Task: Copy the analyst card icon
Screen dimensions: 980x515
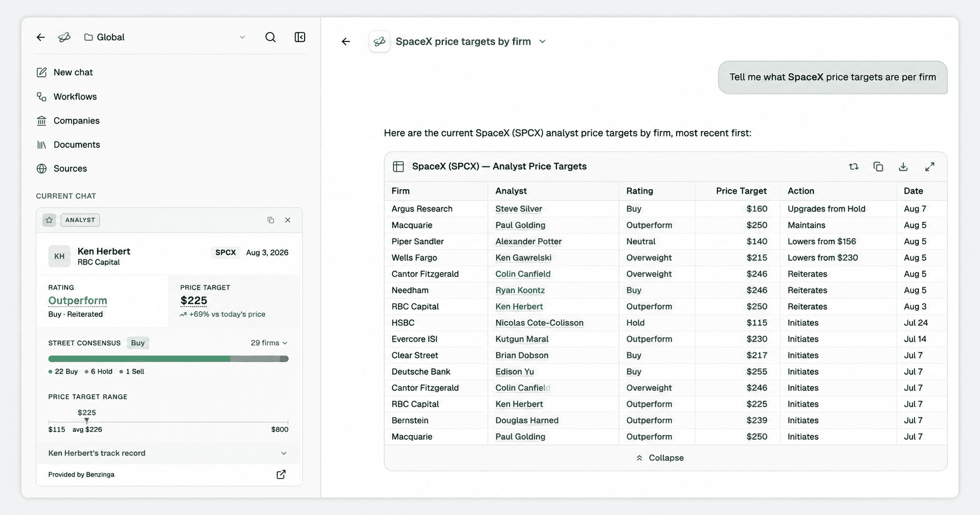Action: pyautogui.click(x=271, y=220)
